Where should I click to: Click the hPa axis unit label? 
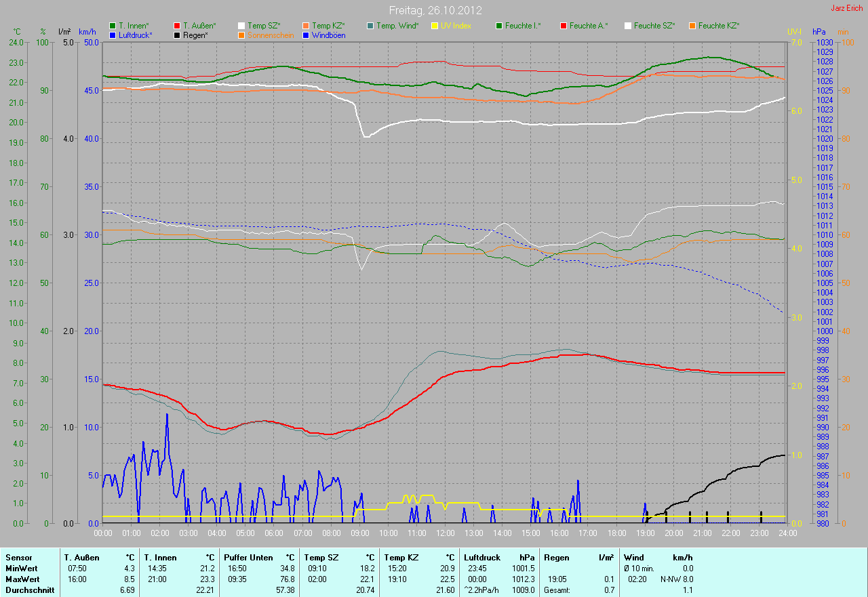pyautogui.click(x=819, y=32)
